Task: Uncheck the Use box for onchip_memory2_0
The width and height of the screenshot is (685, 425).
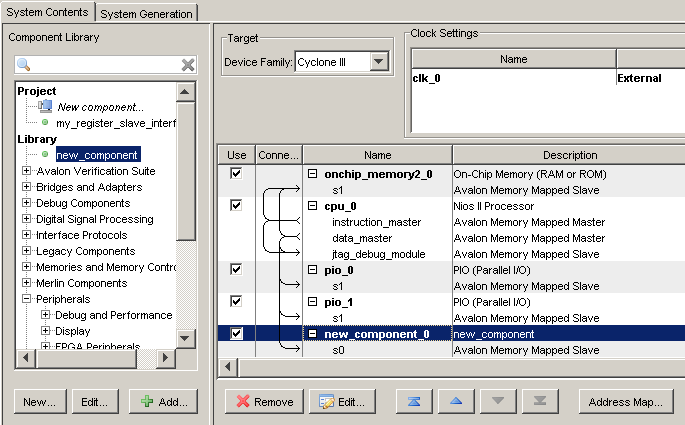Action: click(x=236, y=174)
